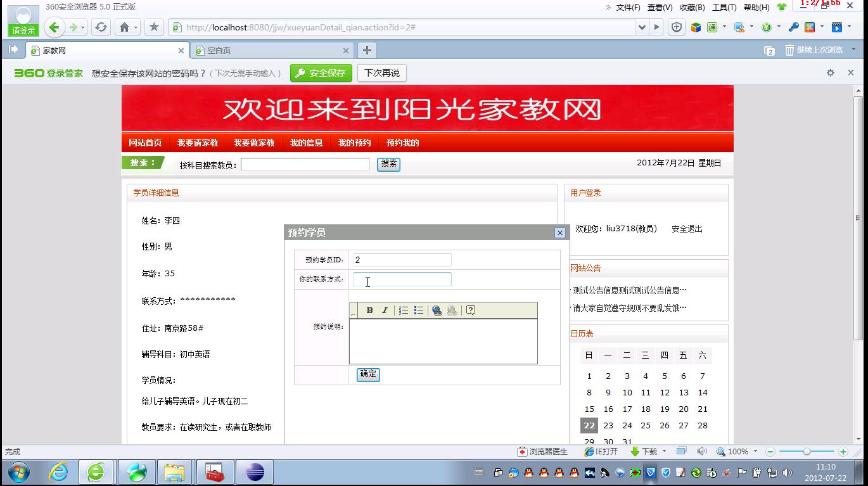Open 我的预约 nav link

click(x=354, y=143)
